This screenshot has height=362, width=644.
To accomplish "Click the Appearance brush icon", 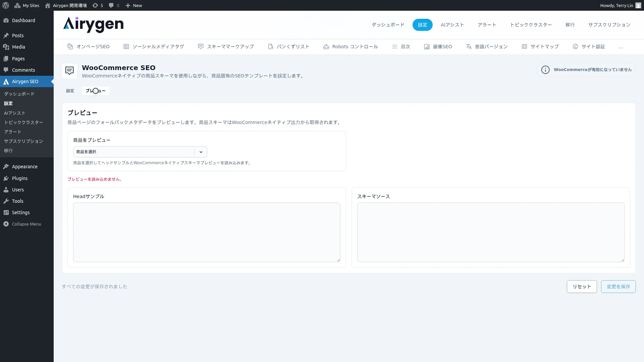I will click(6, 167).
